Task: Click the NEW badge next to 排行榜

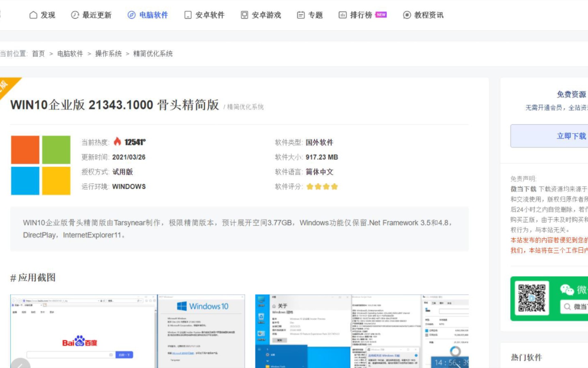Action: (381, 15)
